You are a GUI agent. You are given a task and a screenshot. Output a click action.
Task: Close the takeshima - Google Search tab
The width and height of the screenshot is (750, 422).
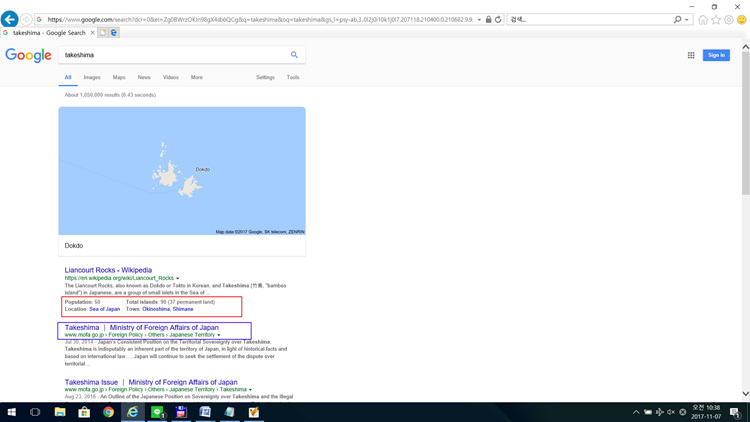(92, 33)
